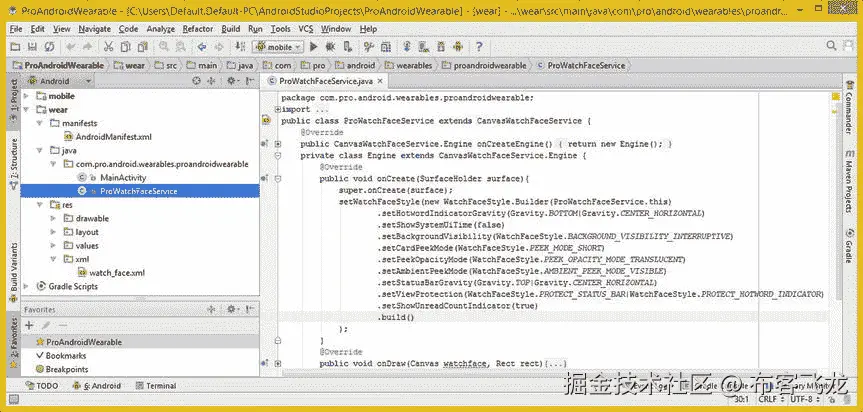863x412 pixels.
Task: Open Project panel gear settings
Action: pos(232,81)
